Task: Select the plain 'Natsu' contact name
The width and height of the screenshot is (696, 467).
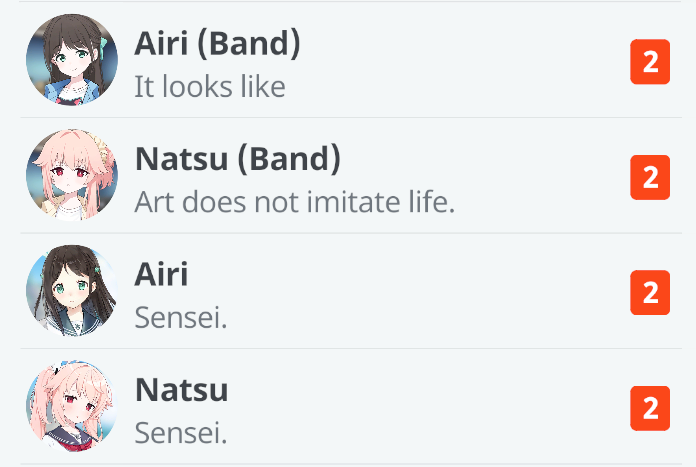Action: click(181, 390)
